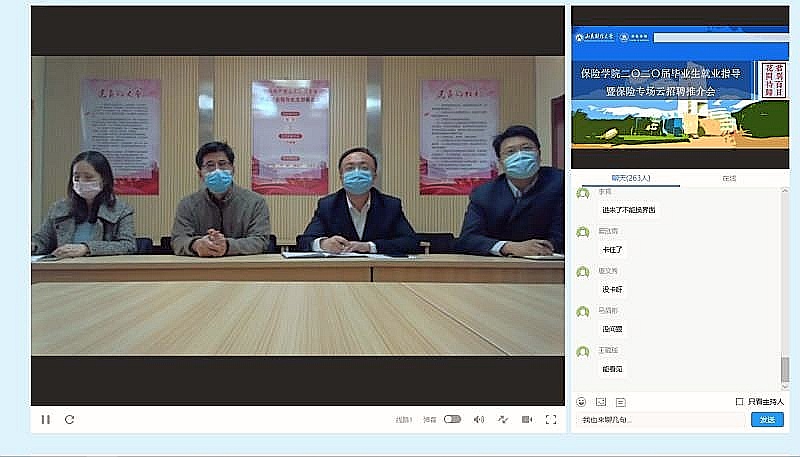Click the swap video layout icon
The height and width of the screenshot is (457, 800).
point(503,420)
